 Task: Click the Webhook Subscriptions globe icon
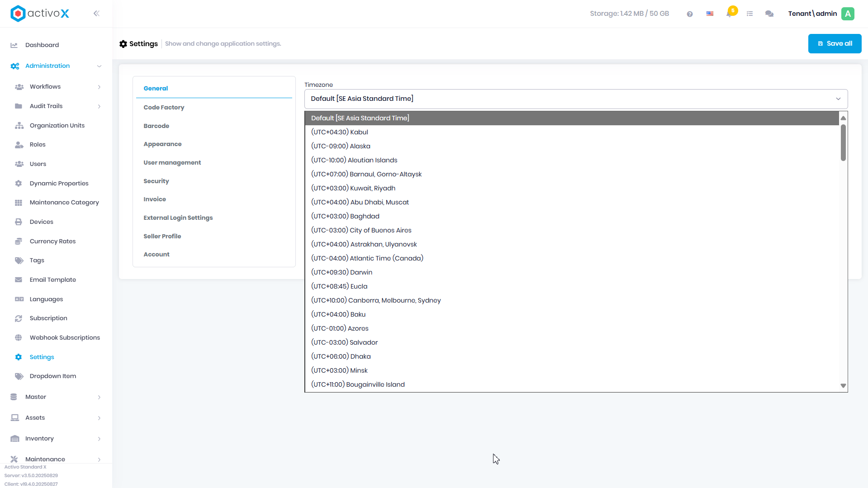tap(19, 338)
